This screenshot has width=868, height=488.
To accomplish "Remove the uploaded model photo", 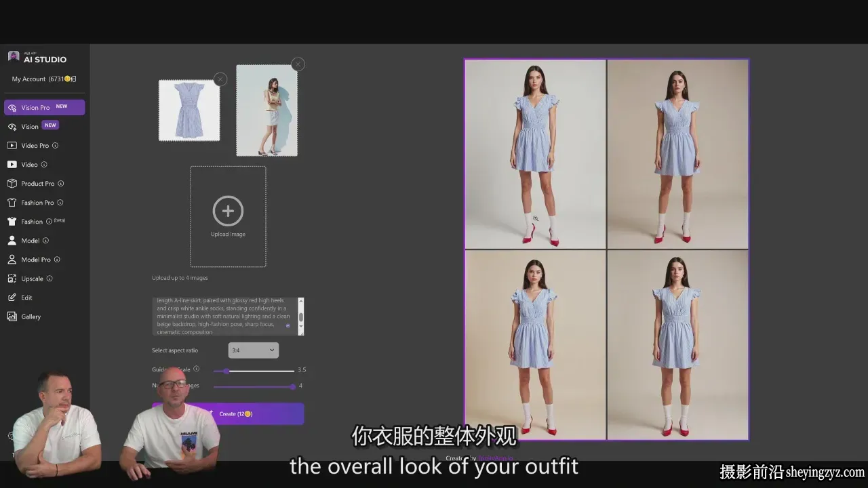I will pyautogui.click(x=298, y=64).
